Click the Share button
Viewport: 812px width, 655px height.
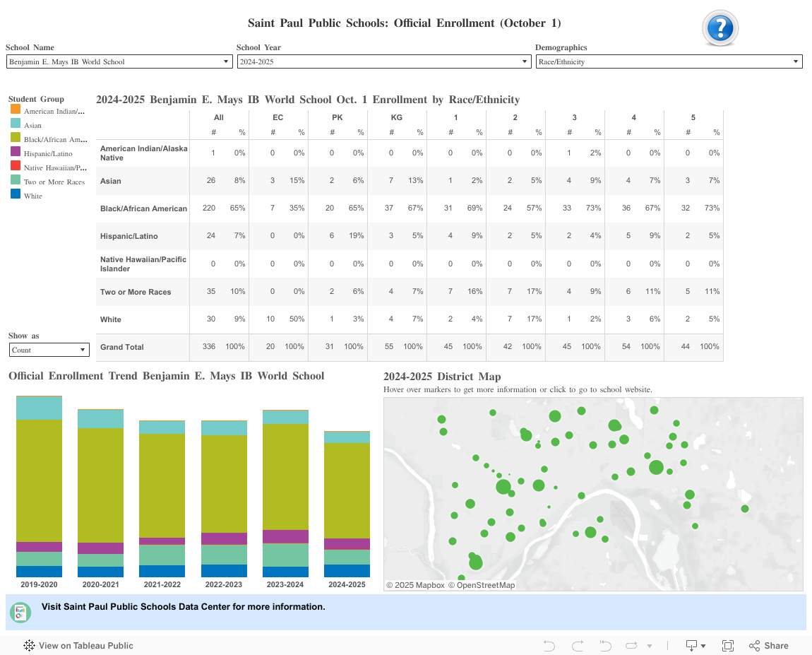coord(768,645)
